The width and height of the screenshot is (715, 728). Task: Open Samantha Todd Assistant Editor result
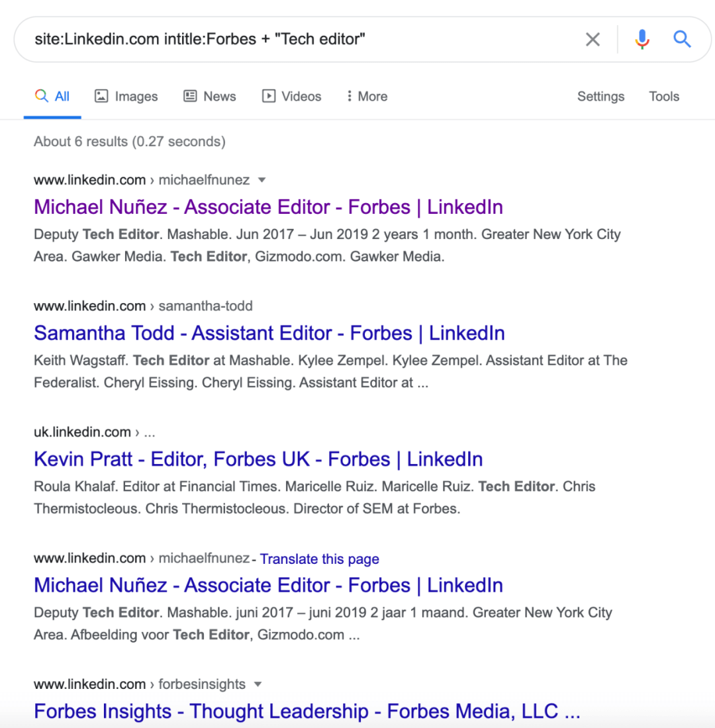pyautogui.click(x=269, y=334)
